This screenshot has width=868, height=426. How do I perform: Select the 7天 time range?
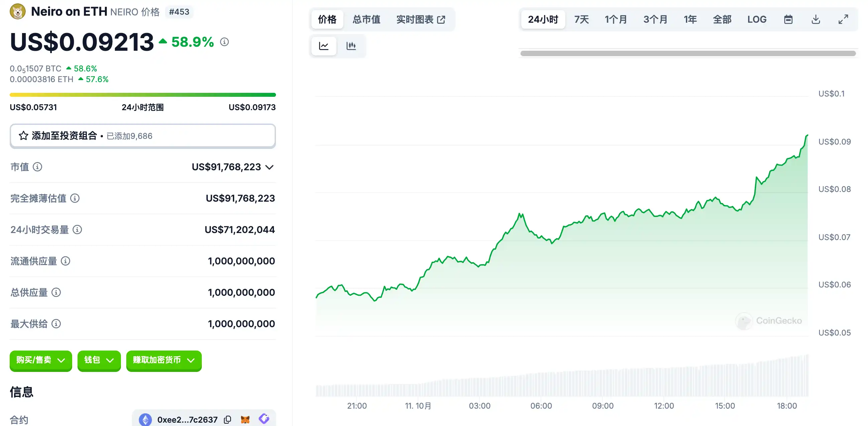coord(581,20)
